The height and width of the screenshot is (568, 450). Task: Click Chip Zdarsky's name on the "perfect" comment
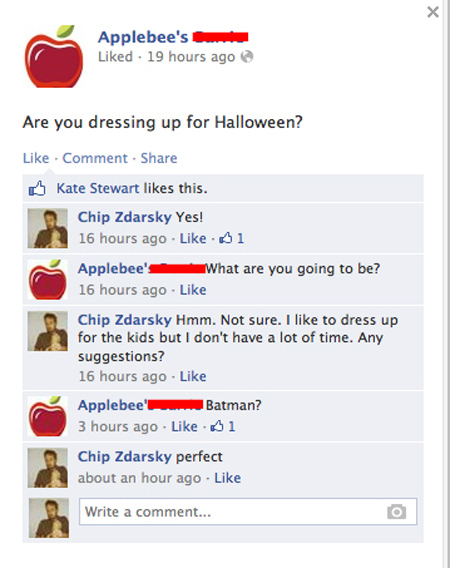[125, 456]
